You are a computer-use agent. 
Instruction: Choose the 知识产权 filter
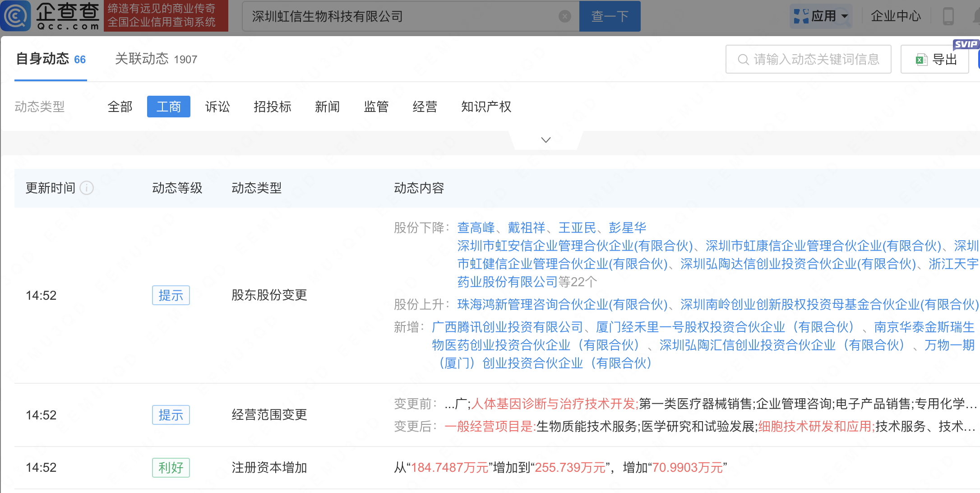tap(486, 107)
